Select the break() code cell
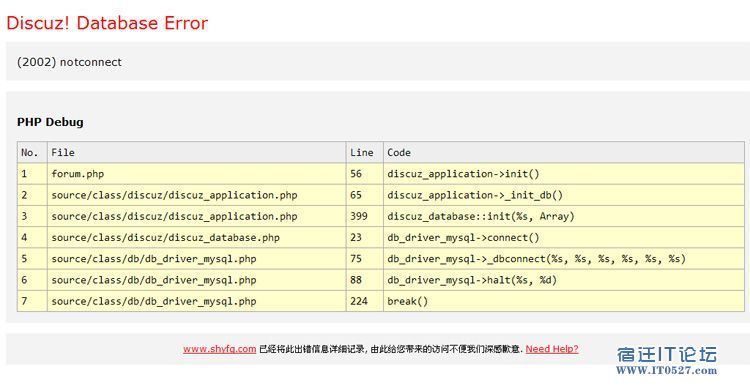Screen dimensions: 750x390 [564, 301]
